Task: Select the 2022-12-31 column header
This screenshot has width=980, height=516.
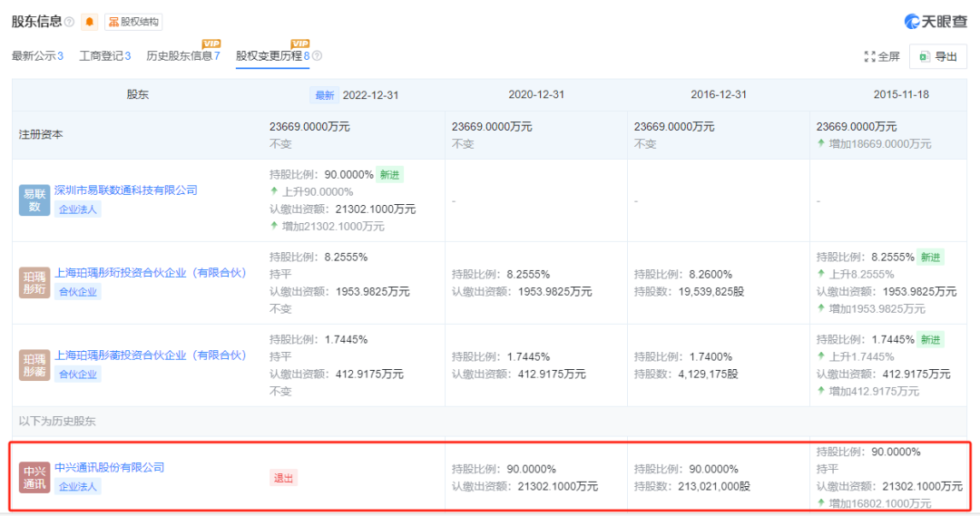Action: point(370,95)
